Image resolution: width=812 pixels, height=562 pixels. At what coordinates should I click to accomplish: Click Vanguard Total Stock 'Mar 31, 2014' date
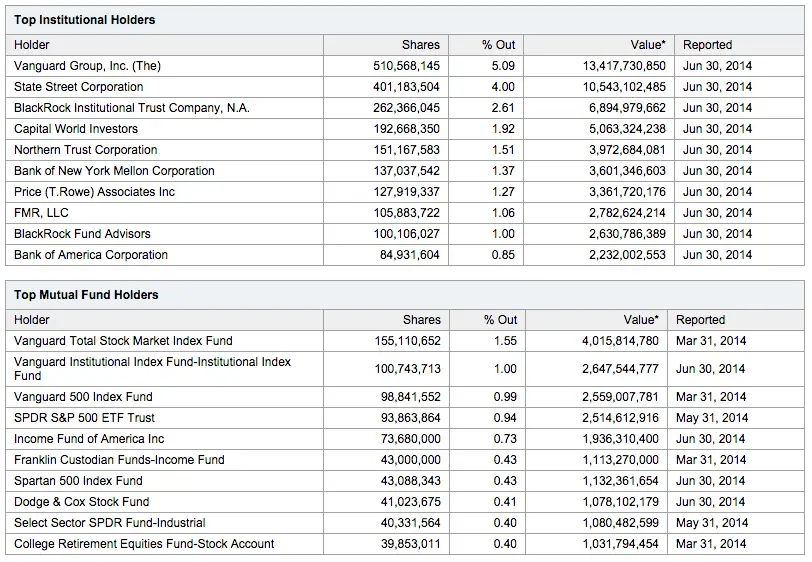point(711,341)
